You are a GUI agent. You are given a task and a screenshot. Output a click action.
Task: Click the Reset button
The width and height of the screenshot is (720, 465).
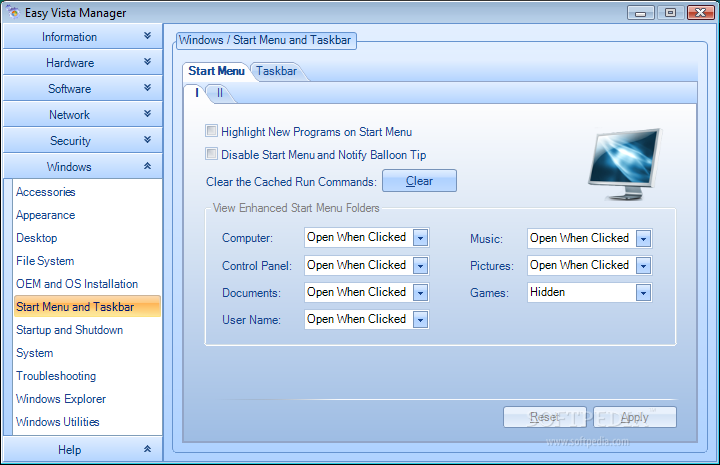(545, 417)
